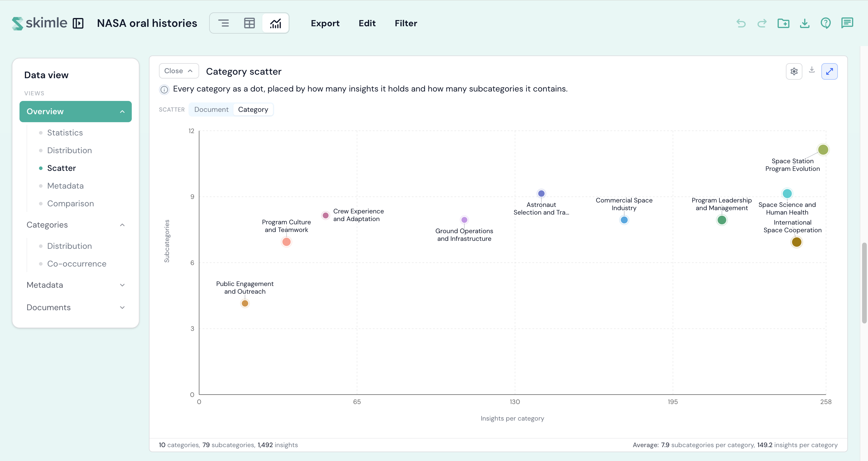This screenshot has width=868, height=461.
Task: Select the chart view icon
Action: tap(275, 23)
